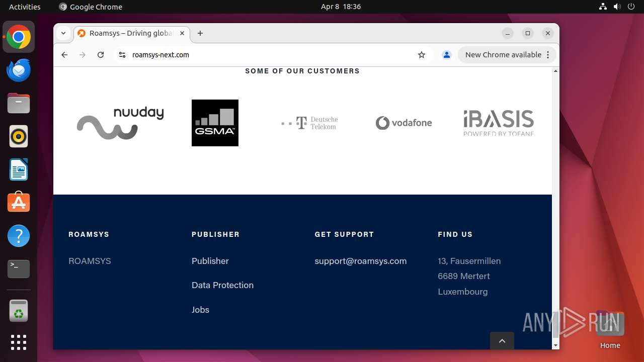Image resolution: width=644 pixels, height=362 pixels.
Task: Reload the roamsys-next.com page
Action: [101, 55]
